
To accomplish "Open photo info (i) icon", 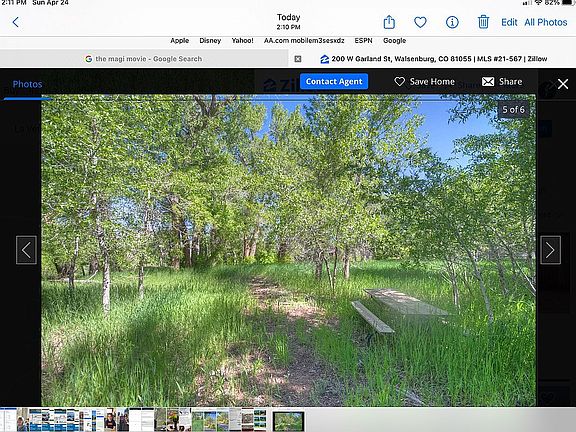I will [x=452, y=22].
